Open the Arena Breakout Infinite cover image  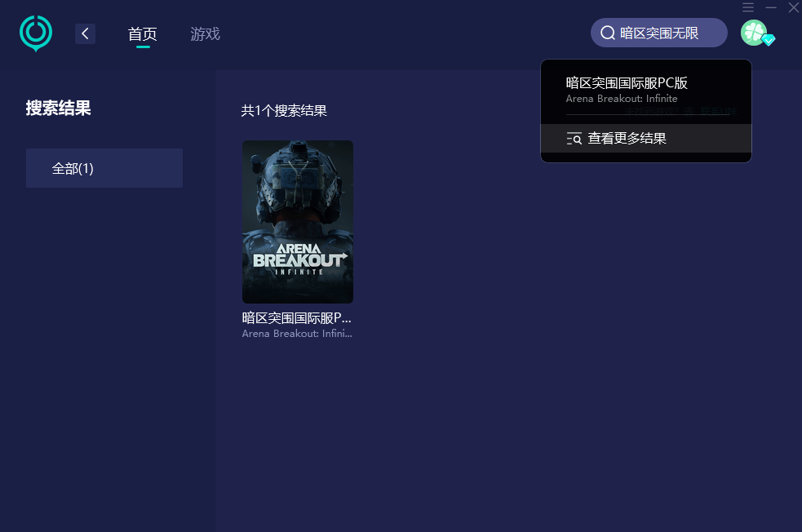click(x=298, y=221)
